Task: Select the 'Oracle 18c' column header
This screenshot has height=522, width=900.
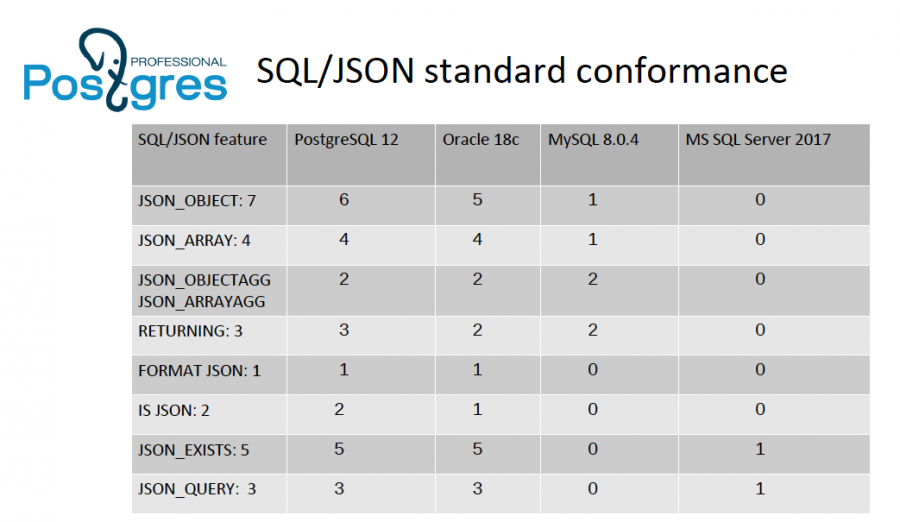Action: 480,140
